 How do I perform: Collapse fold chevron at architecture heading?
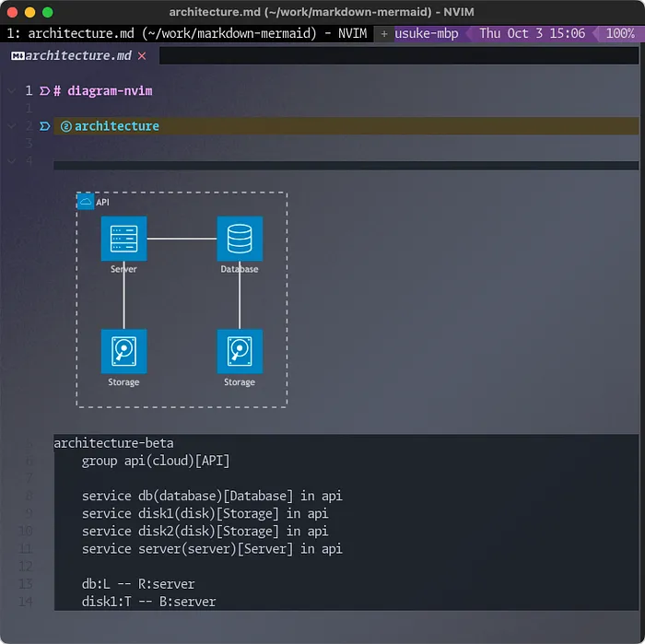(x=11, y=126)
